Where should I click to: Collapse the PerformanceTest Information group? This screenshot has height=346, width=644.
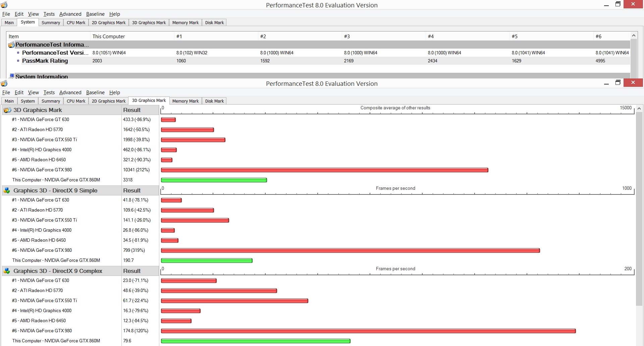(x=52, y=45)
